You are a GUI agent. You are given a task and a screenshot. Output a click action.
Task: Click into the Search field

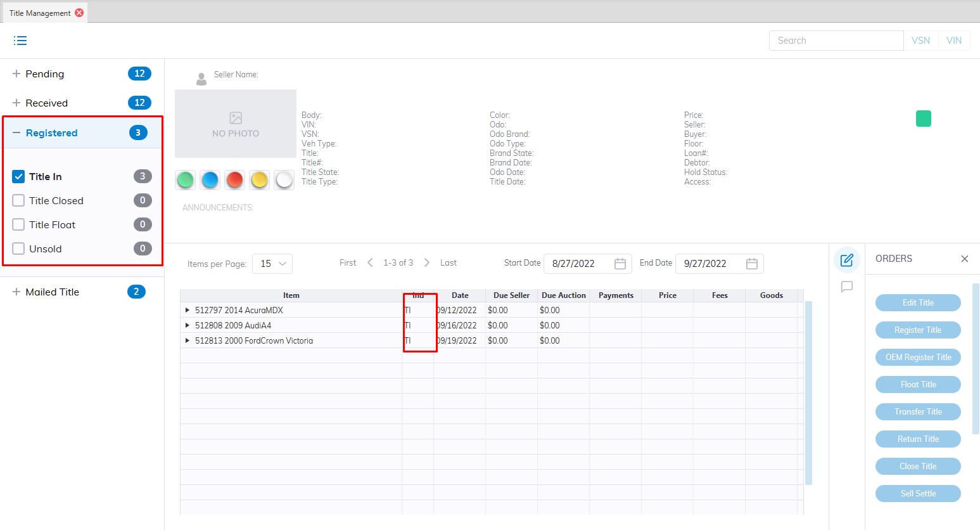click(836, 41)
